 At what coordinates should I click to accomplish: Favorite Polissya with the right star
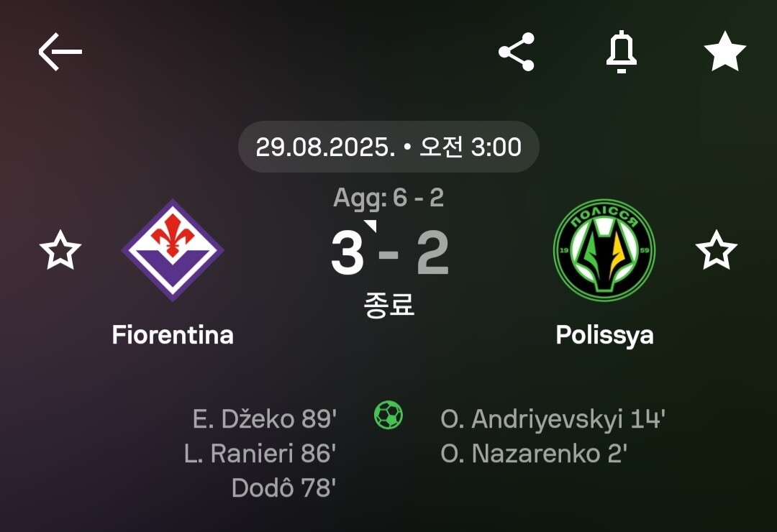pos(716,250)
